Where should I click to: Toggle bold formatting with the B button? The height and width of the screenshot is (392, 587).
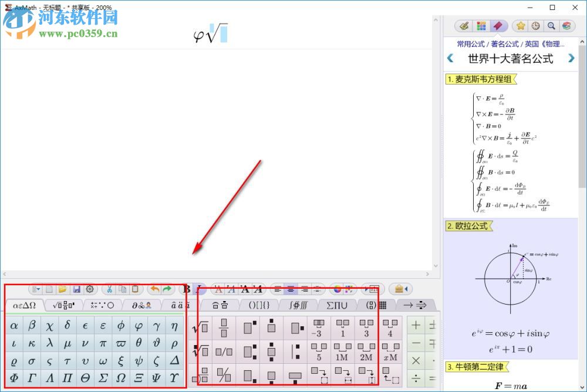(x=186, y=289)
